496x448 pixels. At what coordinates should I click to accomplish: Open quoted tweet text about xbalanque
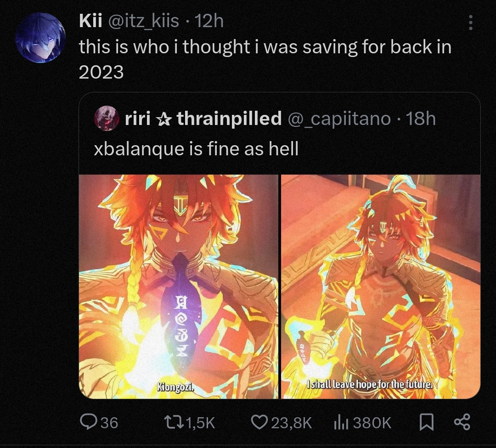point(196,149)
